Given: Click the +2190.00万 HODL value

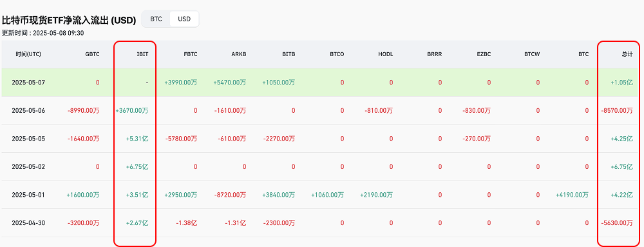Looking at the screenshot, I should click(376, 195).
